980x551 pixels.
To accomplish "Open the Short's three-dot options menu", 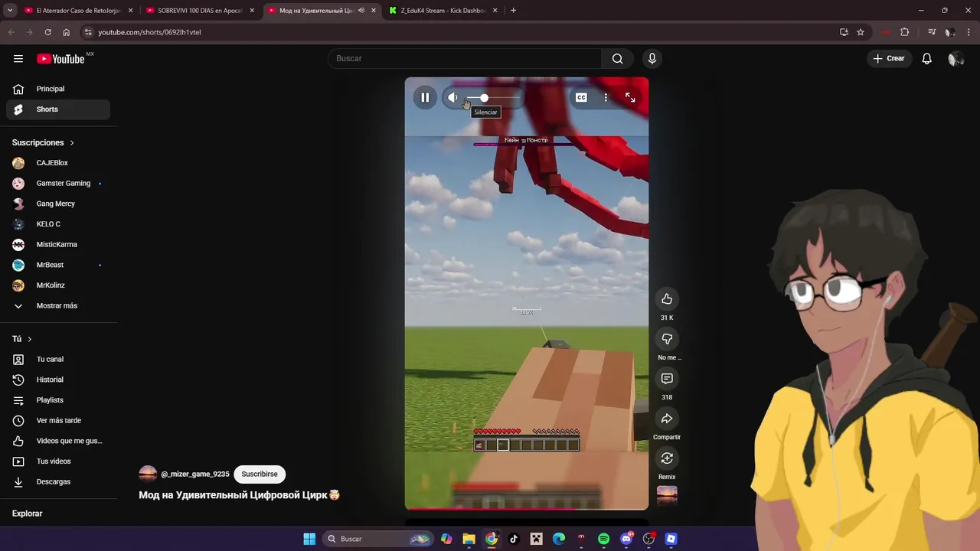I will pyautogui.click(x=606, y=97).
